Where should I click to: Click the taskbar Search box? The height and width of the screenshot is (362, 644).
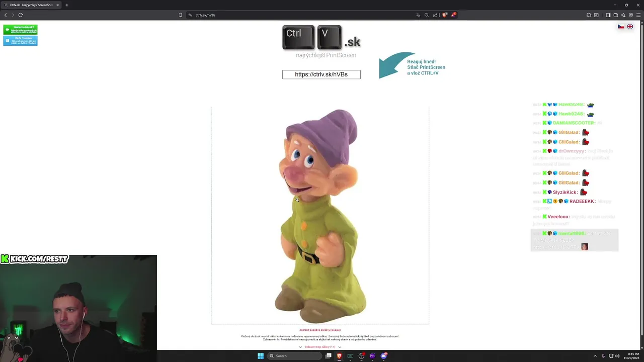294,356
